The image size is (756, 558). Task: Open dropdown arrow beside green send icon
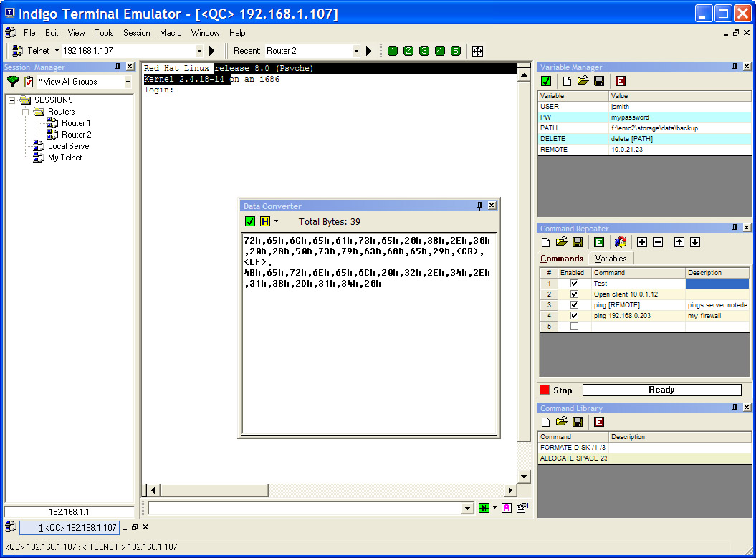point(494,507)
